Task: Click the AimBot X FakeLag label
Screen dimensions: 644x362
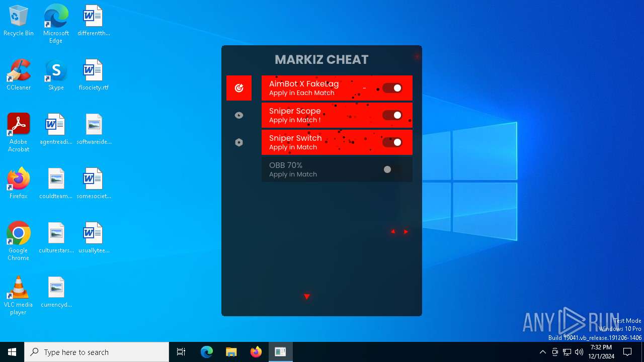Action: (304, 84)
